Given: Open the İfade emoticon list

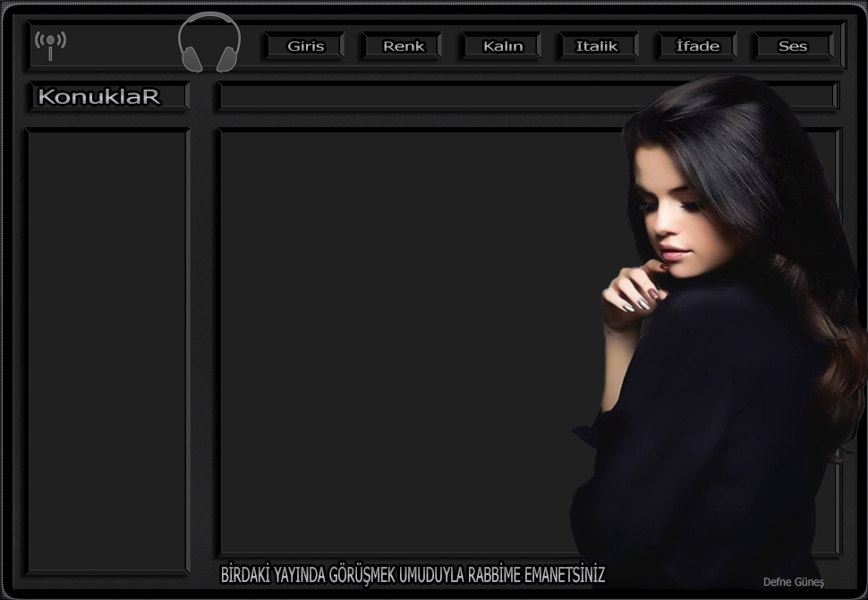Looking at the screenshot, I should tap(697, 47).
